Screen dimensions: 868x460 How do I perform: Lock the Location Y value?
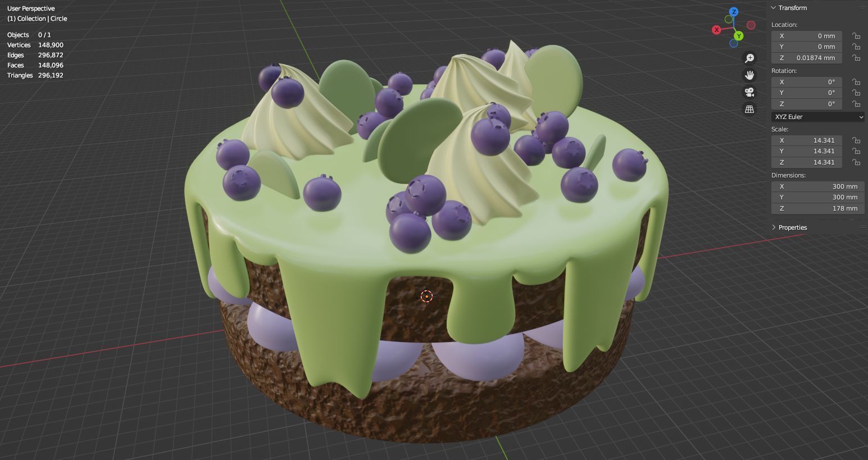coord(856,47)
